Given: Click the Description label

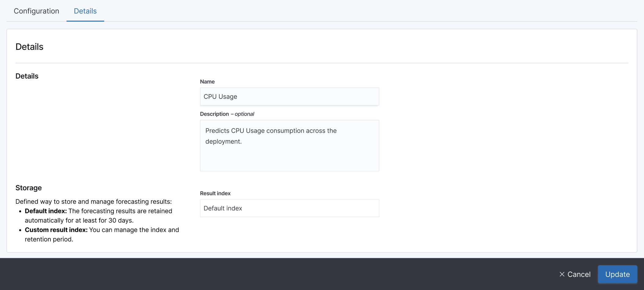Looking at the screenshot, I should coord(215,114).
